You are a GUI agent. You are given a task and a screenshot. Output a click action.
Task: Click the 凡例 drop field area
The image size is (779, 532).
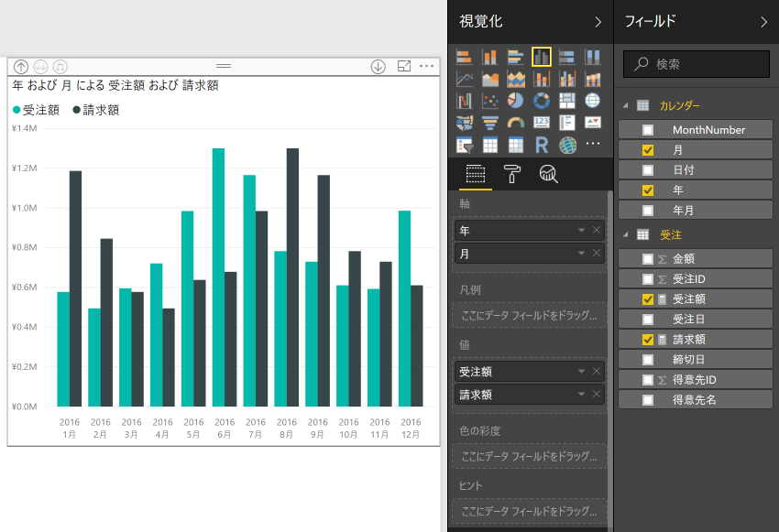(x=530, y=315)
